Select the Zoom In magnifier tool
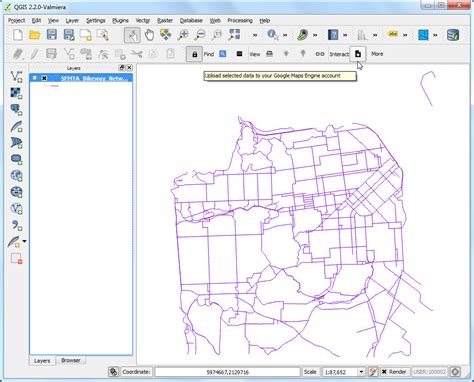The image size is (474, 382). 183,35
